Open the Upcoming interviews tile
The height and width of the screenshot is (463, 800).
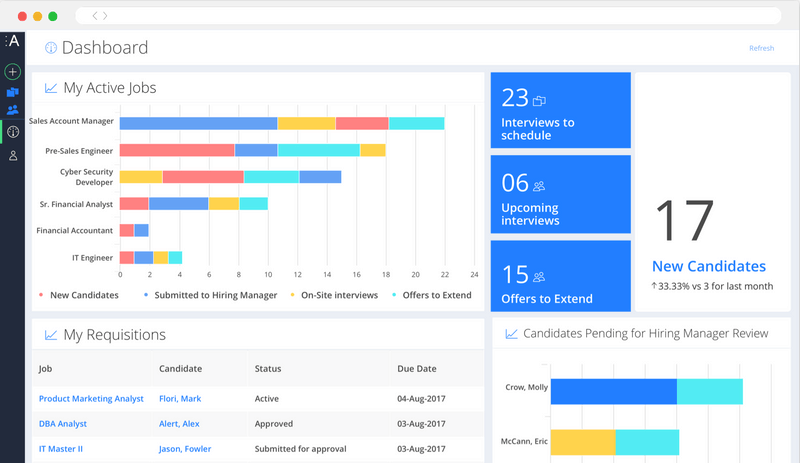(x=560, y=194)
